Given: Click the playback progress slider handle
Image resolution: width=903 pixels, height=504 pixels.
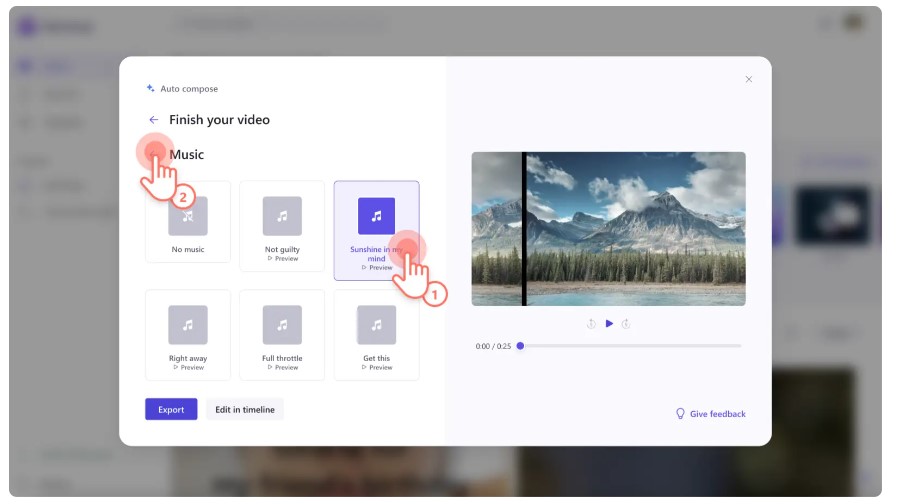Looking at the screenshot, I should (x=520, y=346).
